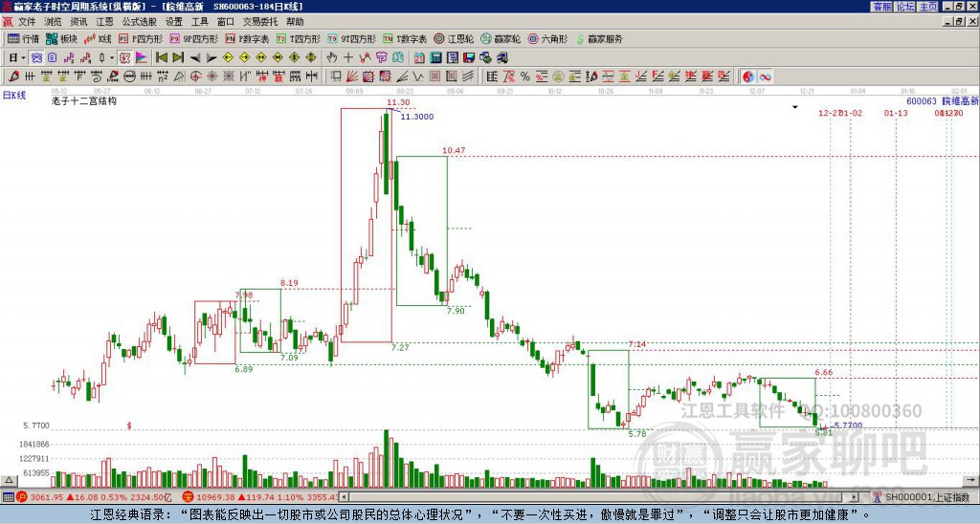Click the small black dropdown triangle in chart
Image resolution: width=980 pixels, height=524 pixels.
[x=795, y=107]
